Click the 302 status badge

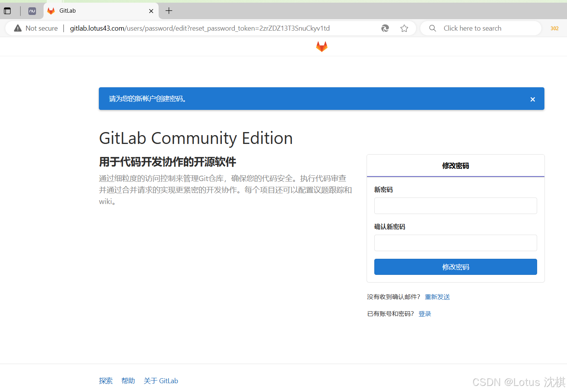[554, 28]
